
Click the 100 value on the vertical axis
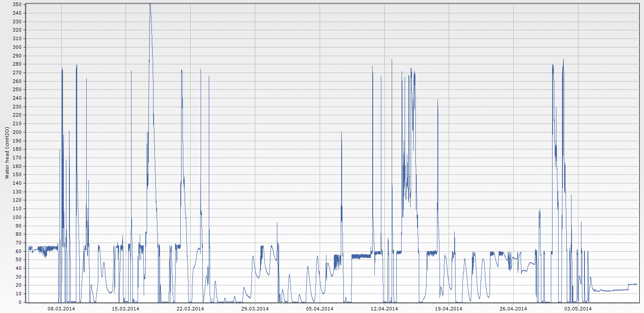[x=17, y=217]
